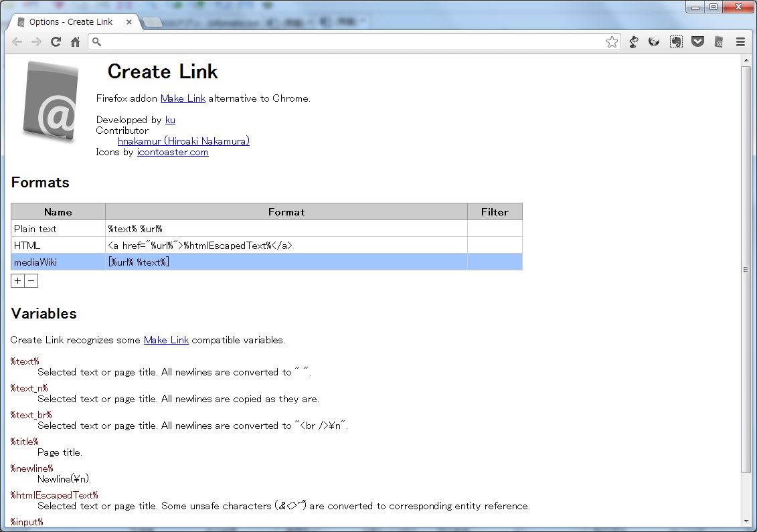Open the Evernote clipper extension
This screenshot has height=532, width=757.
[x=676, y=42]
